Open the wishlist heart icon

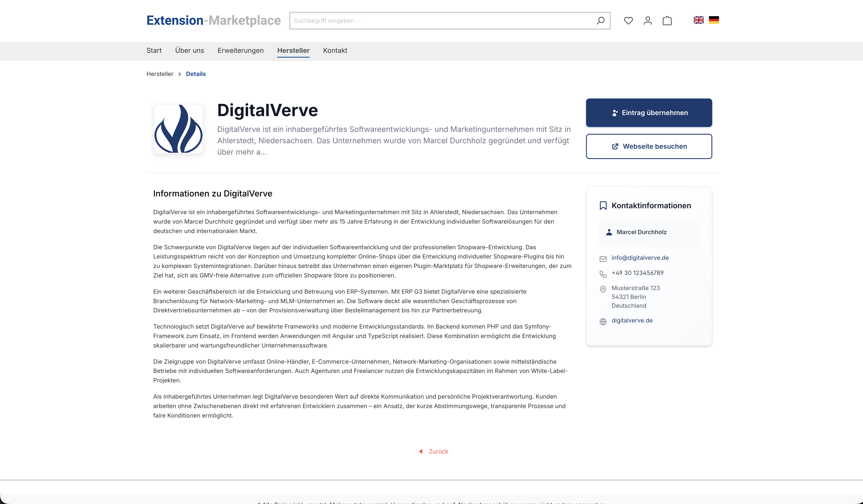click(628, 21)
